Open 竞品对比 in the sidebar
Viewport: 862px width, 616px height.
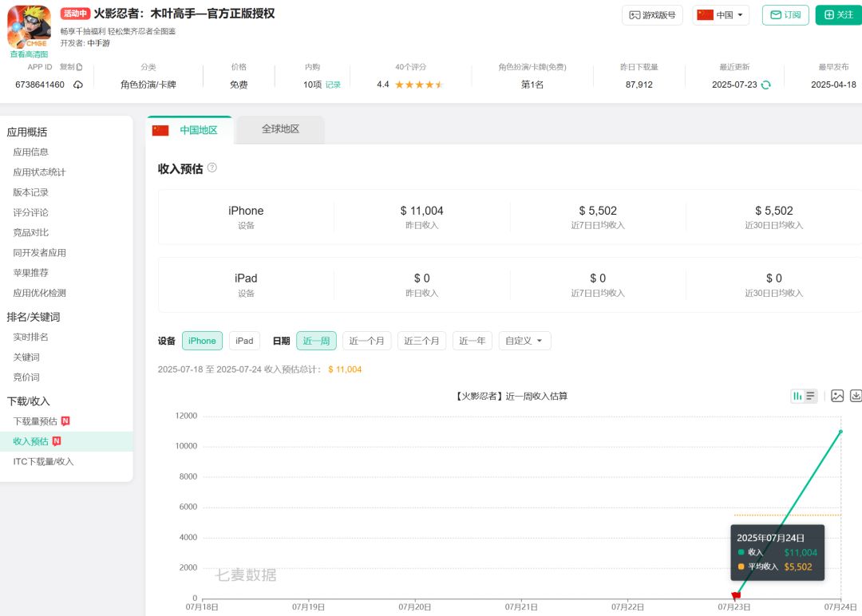point(31,232)
